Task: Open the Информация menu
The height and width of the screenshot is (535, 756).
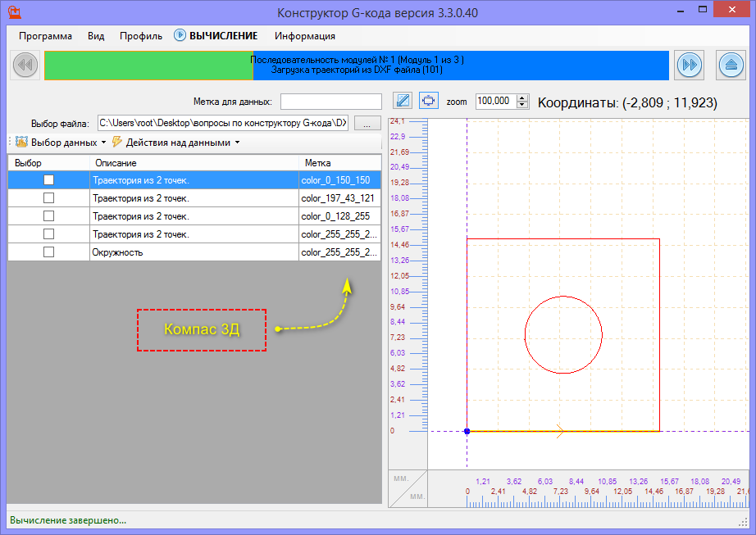Action: tap(304, 36)
